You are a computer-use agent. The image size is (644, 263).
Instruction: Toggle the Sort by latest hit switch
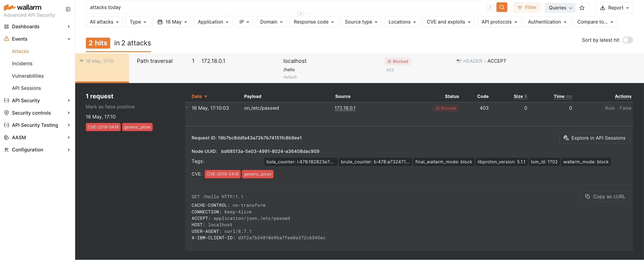click(627, 40)
